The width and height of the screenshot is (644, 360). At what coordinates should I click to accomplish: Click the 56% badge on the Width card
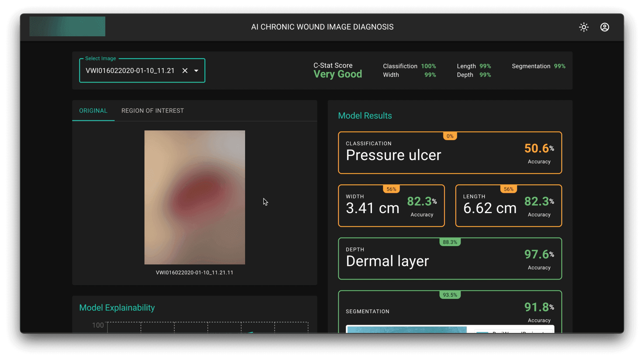[391, 189]
